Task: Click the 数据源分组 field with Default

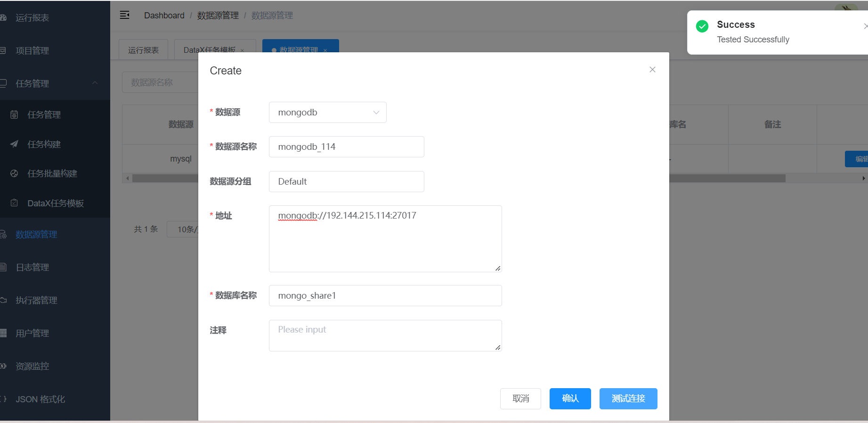Action: click(x=347, y=182)
